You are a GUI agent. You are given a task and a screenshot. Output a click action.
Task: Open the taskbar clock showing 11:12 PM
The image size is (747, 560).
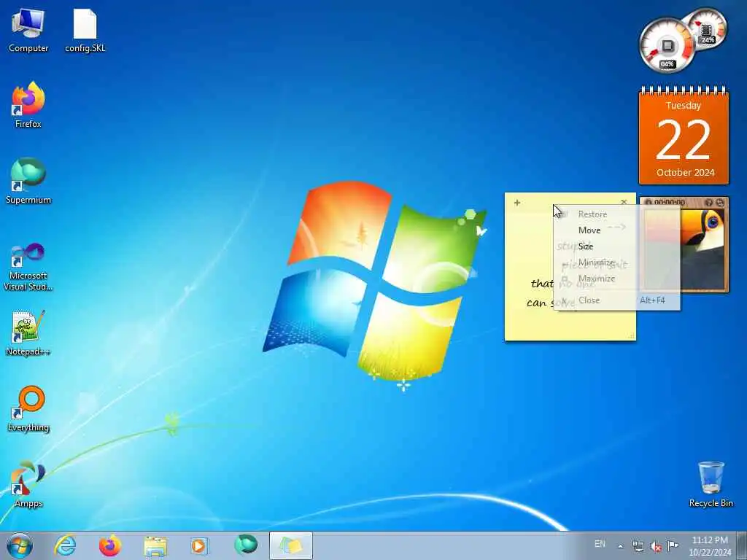tap(710, 545)
